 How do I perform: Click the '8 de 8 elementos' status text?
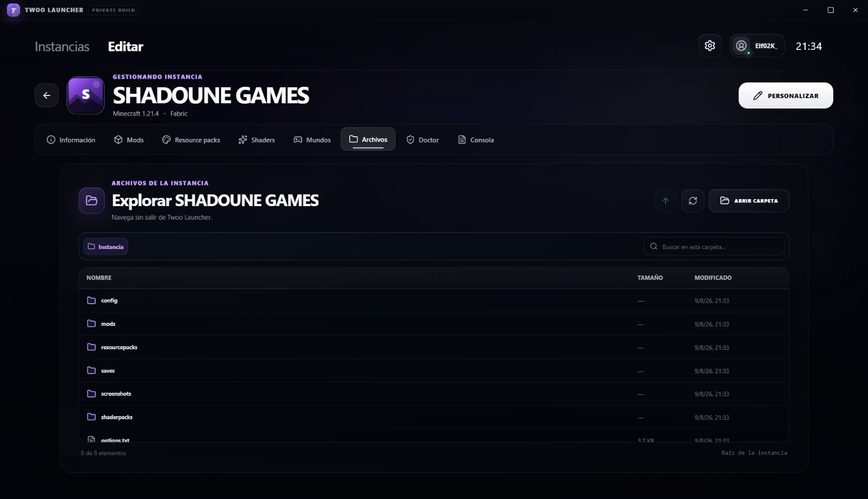(x=103, y=453)
